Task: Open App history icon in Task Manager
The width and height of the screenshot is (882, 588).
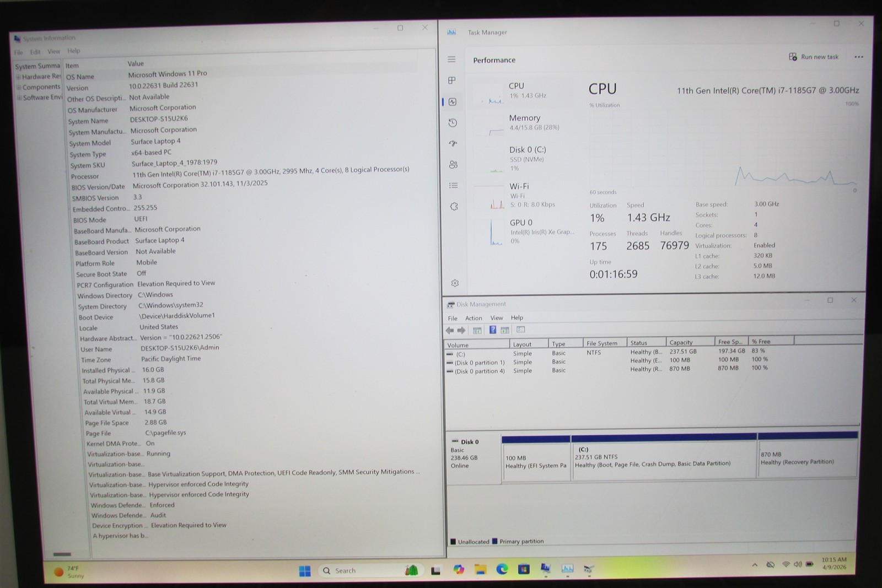Action: click(453, 123)
